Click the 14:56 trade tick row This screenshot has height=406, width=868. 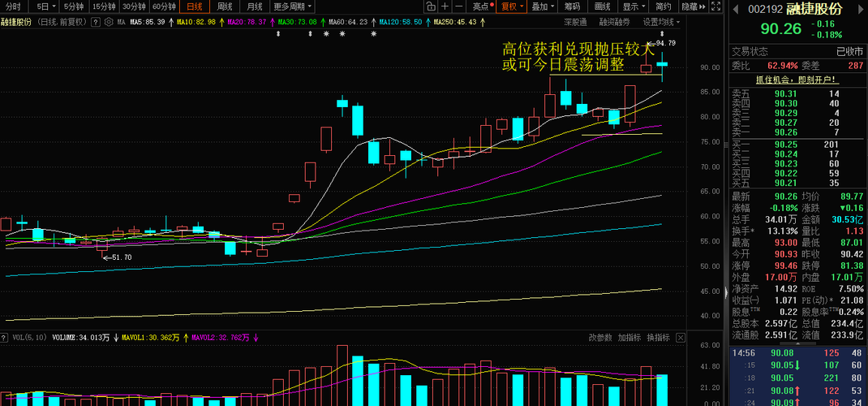tap(797, 353)
